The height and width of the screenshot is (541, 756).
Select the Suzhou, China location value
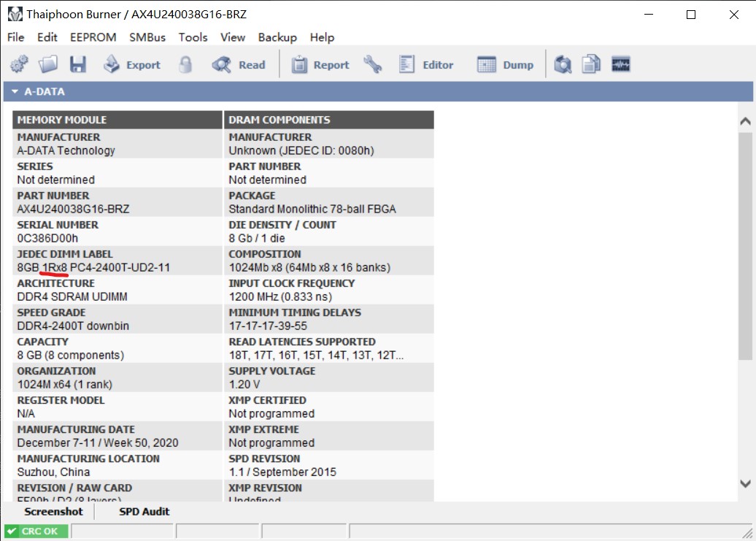tap(53, 472)
